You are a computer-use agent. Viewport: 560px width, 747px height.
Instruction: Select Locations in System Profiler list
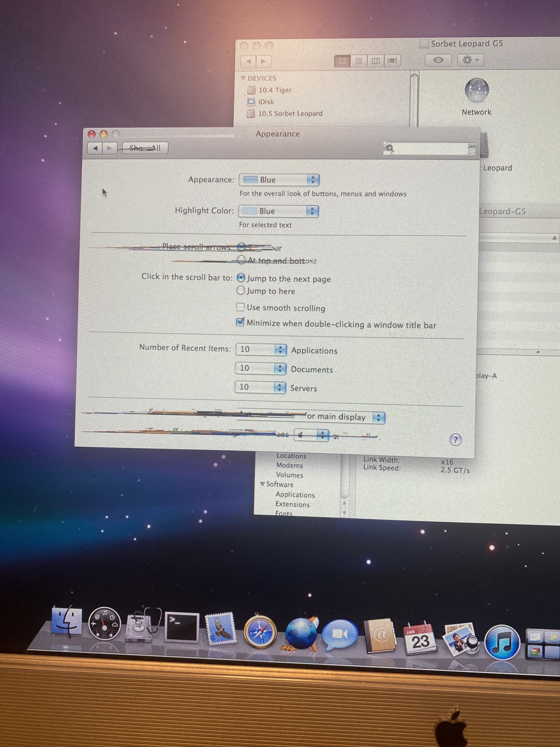[291, 456]
